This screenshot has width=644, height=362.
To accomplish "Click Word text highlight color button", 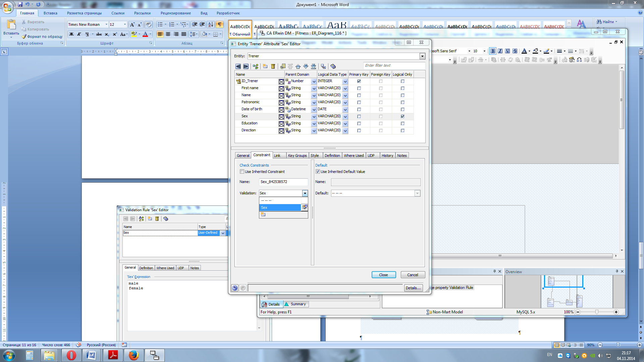I will (134, 34).
